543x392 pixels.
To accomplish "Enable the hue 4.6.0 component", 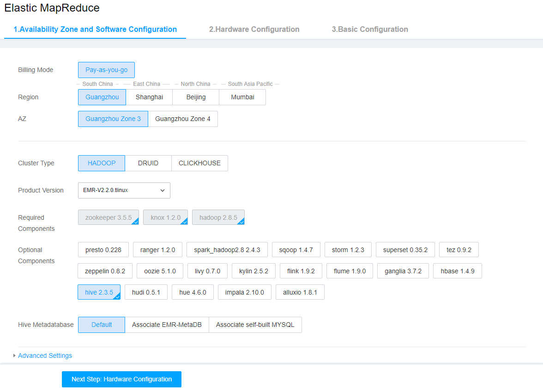I will click(193, 292).
